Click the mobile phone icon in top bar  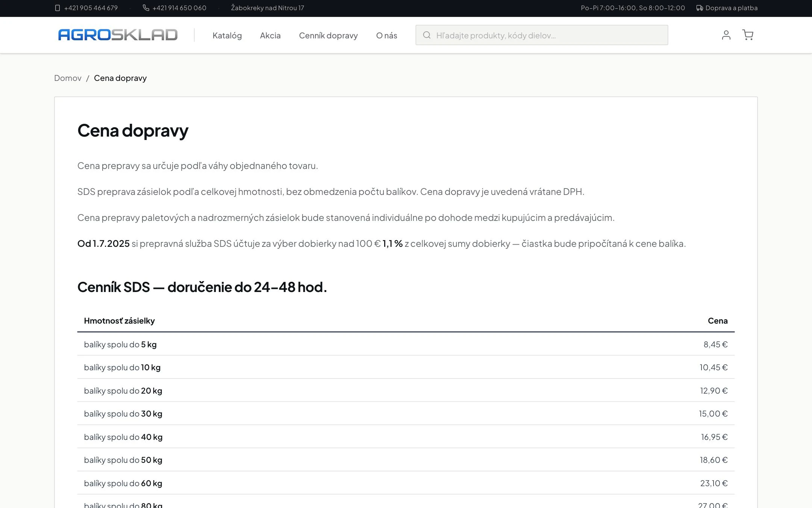click(x=58, y=8)
